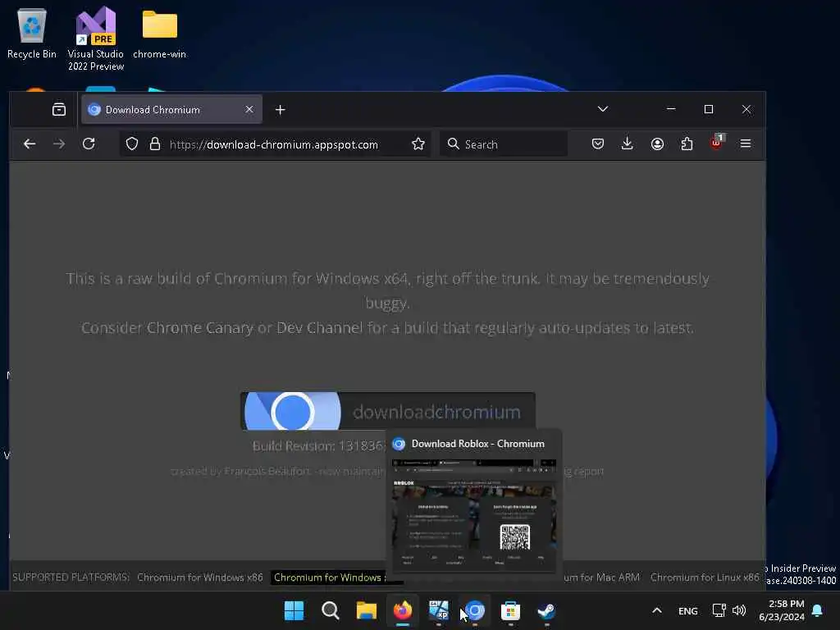Open the Firefox account menu
Screen dimensions: 840x630
[x=657, y=144]
